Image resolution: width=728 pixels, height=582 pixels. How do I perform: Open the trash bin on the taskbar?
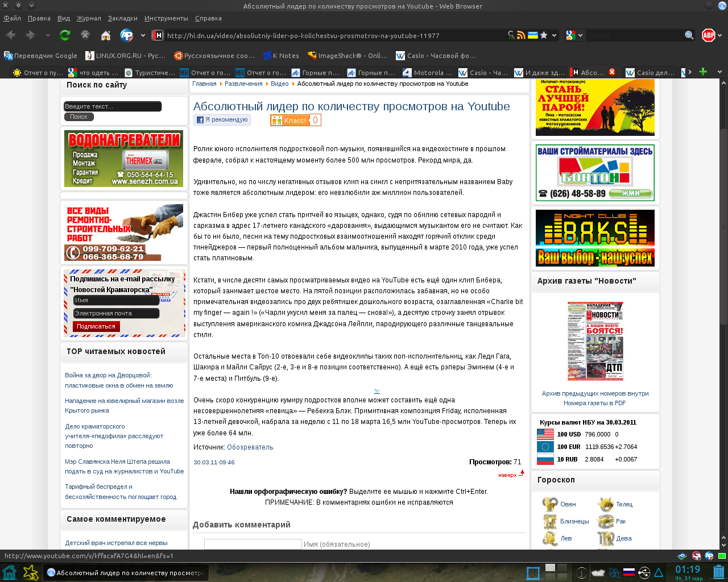pos(719,572)
